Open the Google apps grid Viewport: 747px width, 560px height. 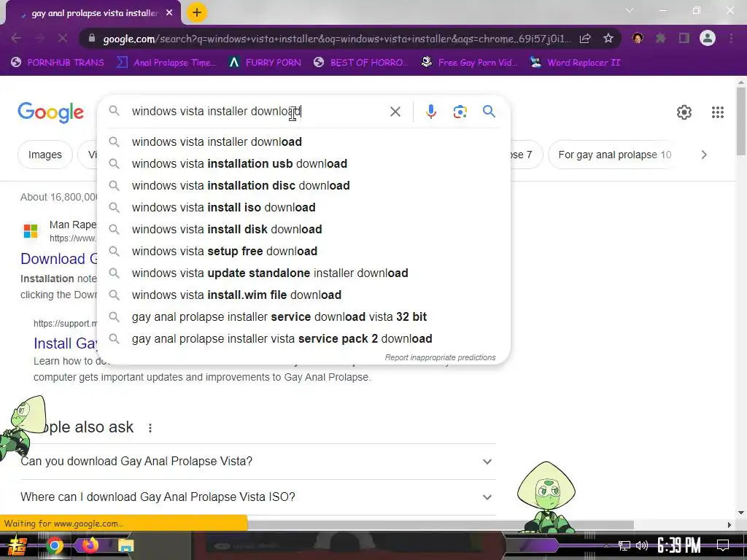718,112
